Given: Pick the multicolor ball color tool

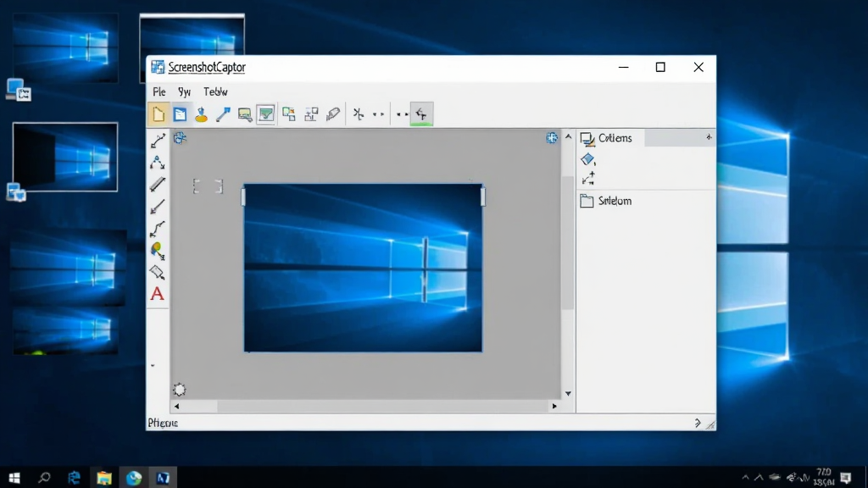Looking at the screenshot, I should coord(157,251).
